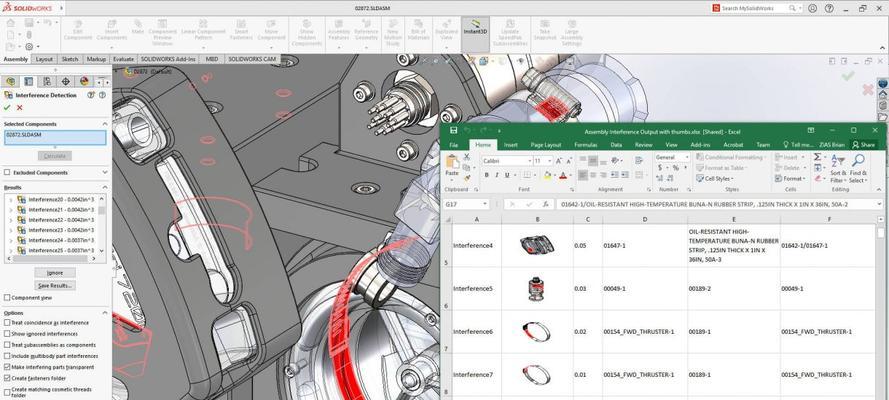Open the Excel font name Calibri dropdown

click(529, 161)
